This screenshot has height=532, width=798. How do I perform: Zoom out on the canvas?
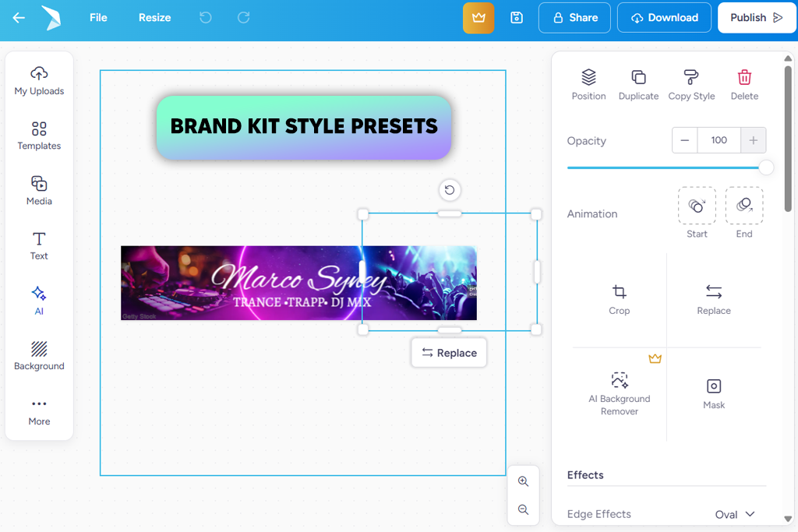[x=523, y=509]
